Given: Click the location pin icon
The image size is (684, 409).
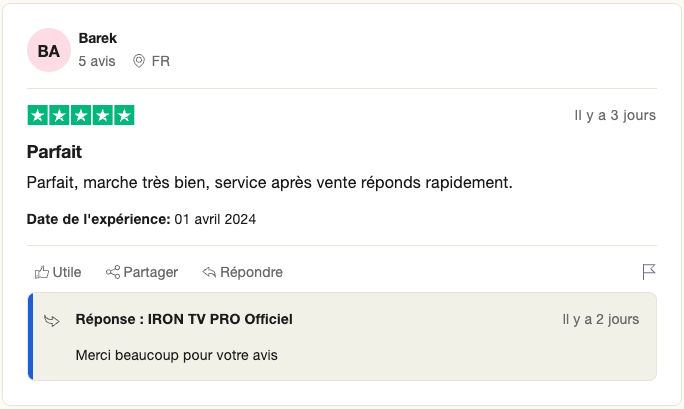Looking at the screenshot, I should point(139,61).
